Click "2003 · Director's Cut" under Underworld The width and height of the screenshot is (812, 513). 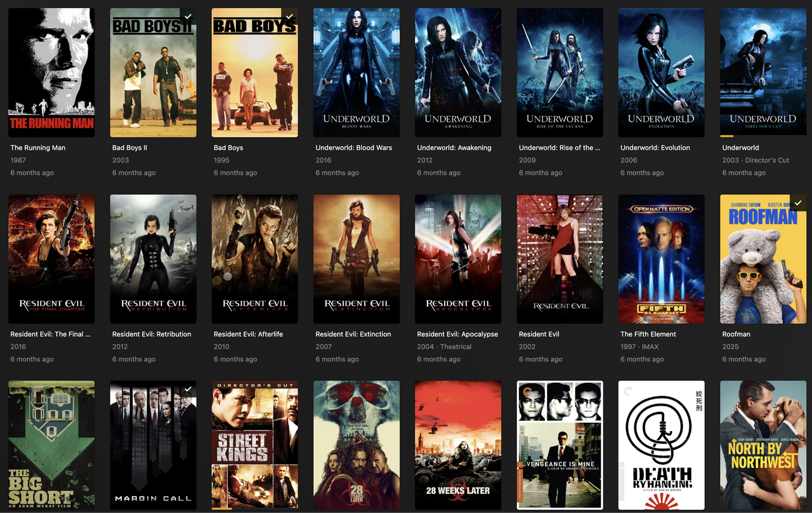point(756,161)
